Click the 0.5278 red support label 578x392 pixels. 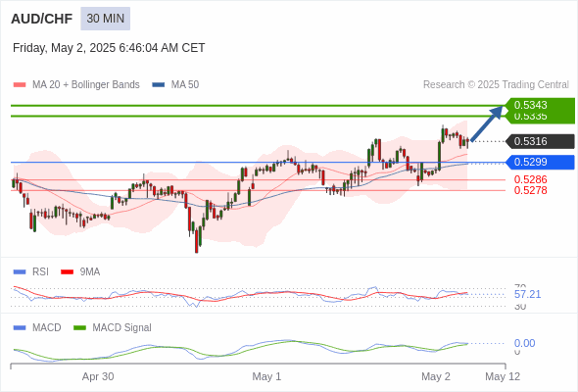point(530,190)
